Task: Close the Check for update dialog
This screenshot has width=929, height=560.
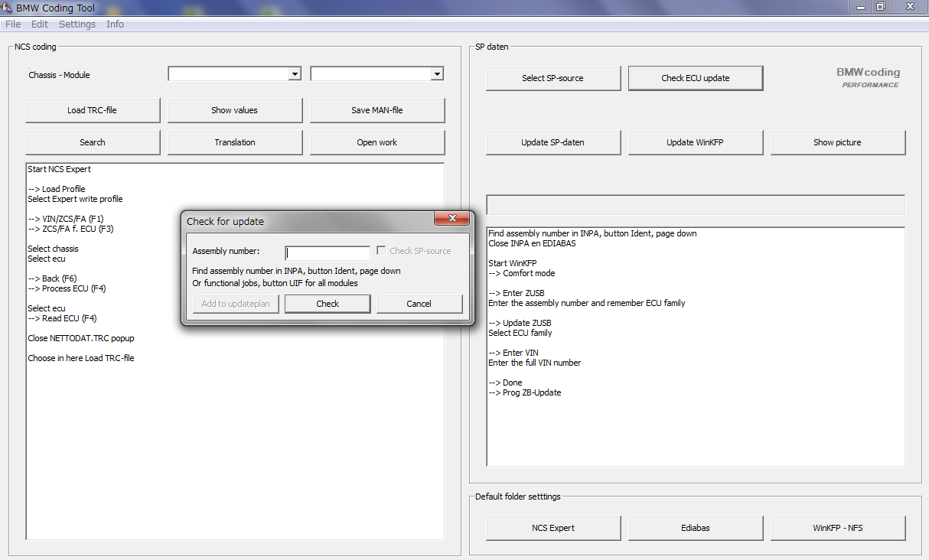Action: 451,219
